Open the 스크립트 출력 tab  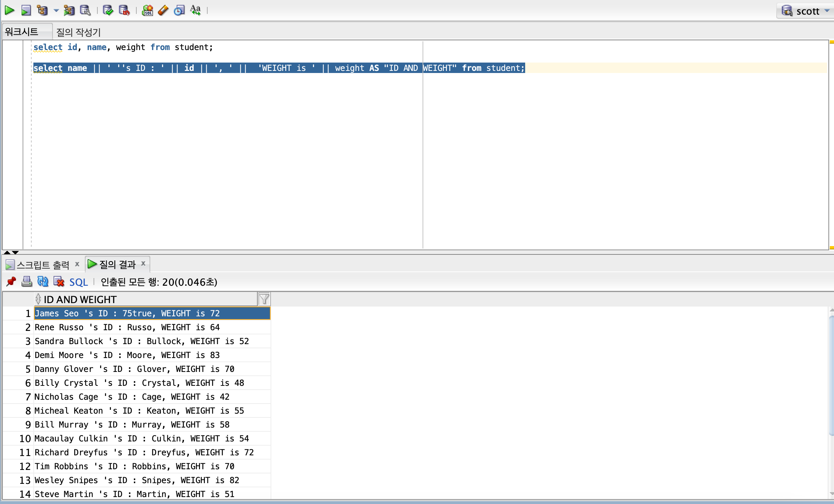click(42, 265)
